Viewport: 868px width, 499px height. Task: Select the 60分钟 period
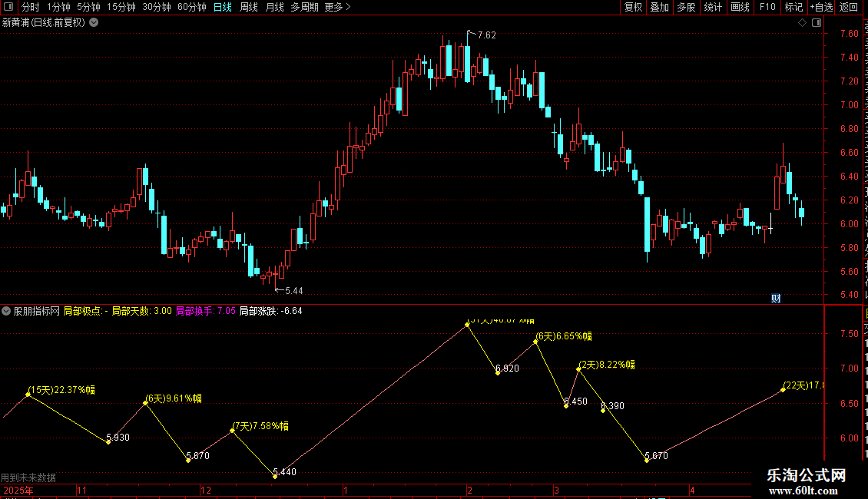click(x=192, y=7)
